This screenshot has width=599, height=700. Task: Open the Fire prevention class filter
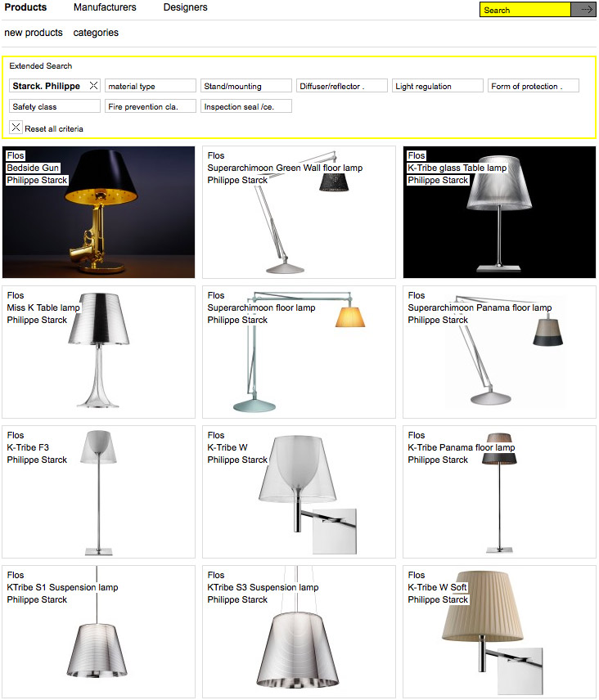click(151, 106)
